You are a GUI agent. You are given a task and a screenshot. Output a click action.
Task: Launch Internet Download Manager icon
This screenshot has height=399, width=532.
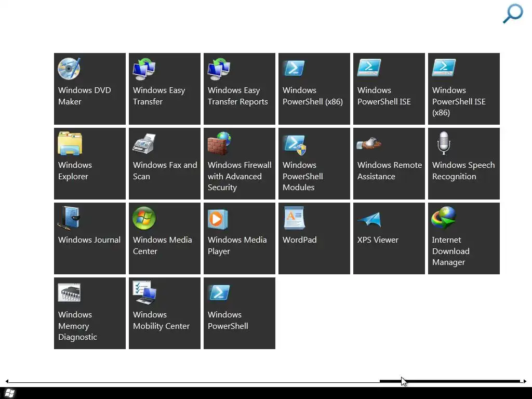(444, 218)
